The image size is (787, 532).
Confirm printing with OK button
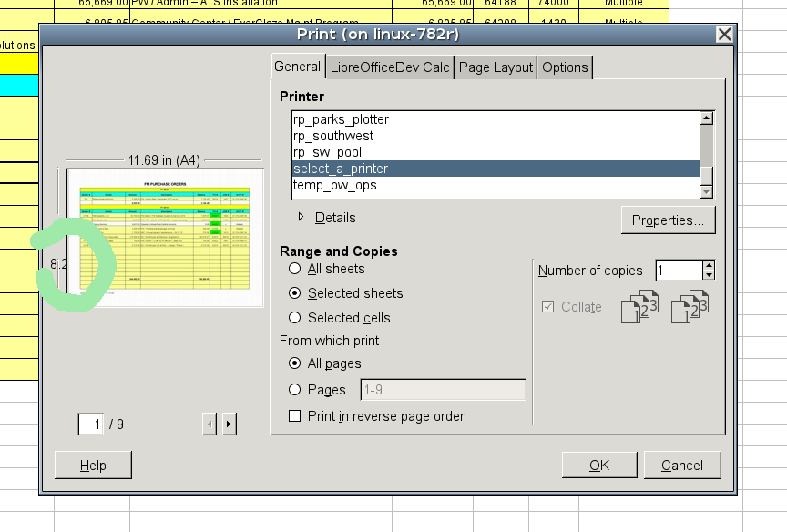(x=599, y=465)
